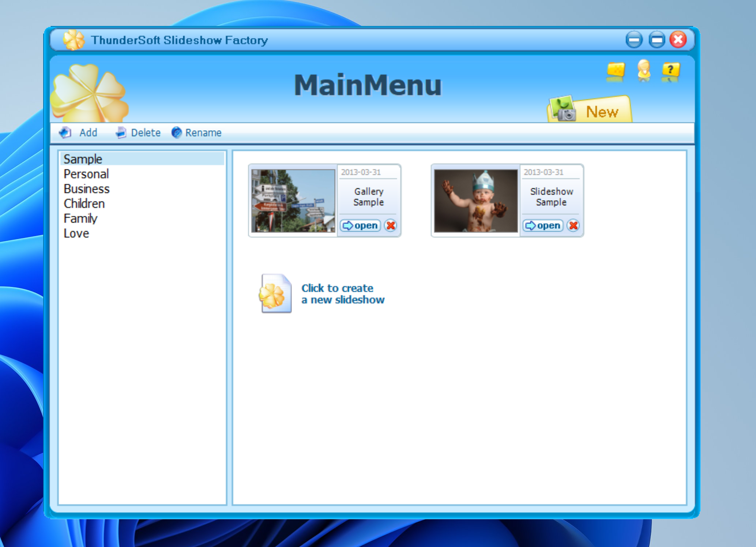
Task: Open the Gallery Sample project
Action: point(360,225)
